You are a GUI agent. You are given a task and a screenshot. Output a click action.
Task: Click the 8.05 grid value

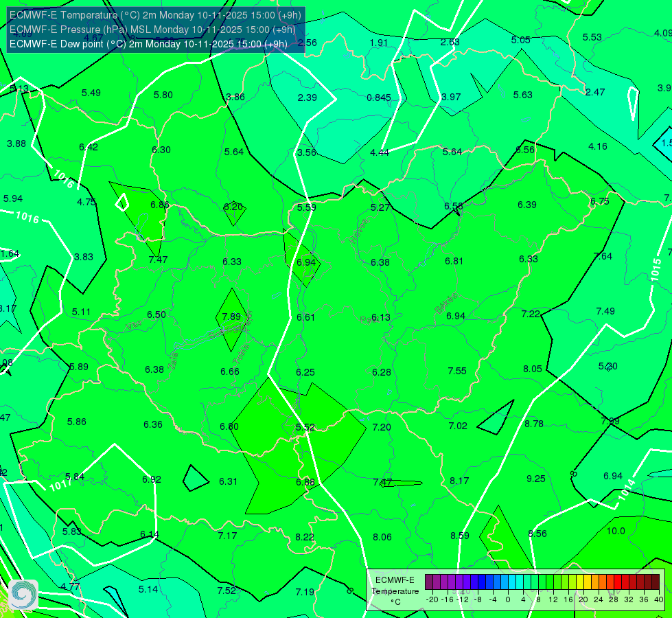(x=533, y=369)
